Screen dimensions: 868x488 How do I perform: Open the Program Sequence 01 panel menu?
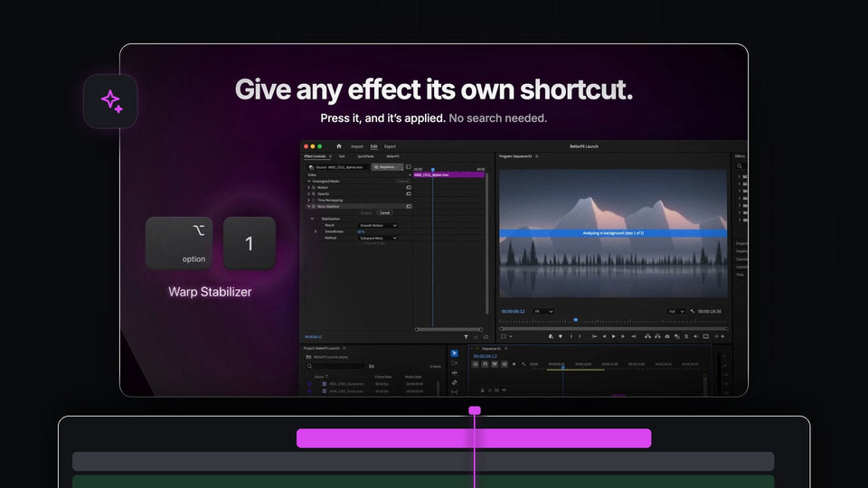[536, 156]
